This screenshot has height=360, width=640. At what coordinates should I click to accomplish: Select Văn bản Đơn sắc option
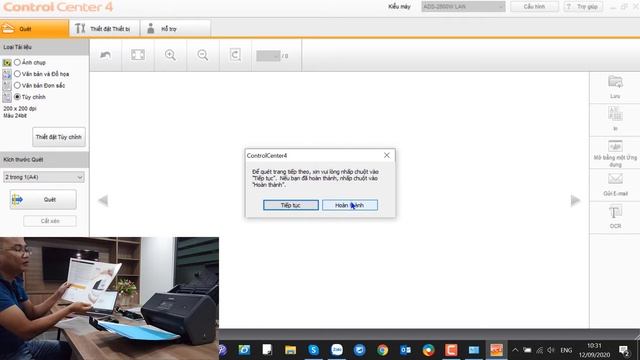click(x=17, y=85)
